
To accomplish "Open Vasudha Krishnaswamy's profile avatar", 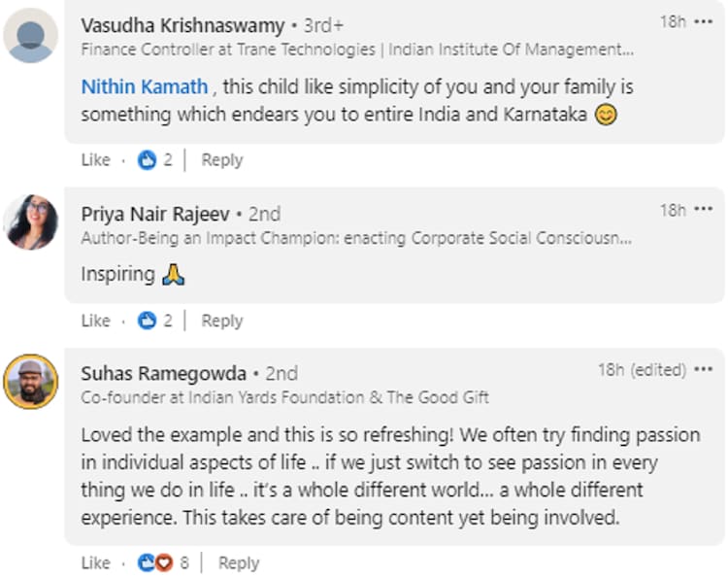I will click(x=31, y=36).
